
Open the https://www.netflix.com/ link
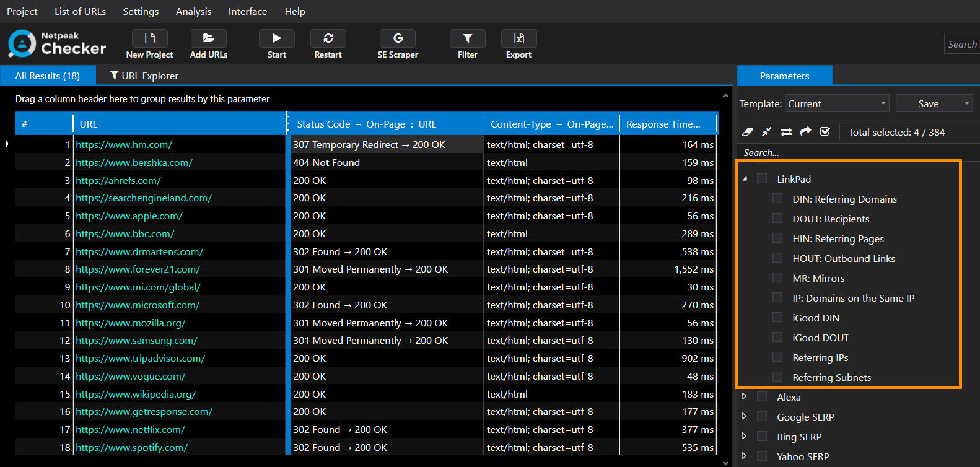tap(130, 429)
